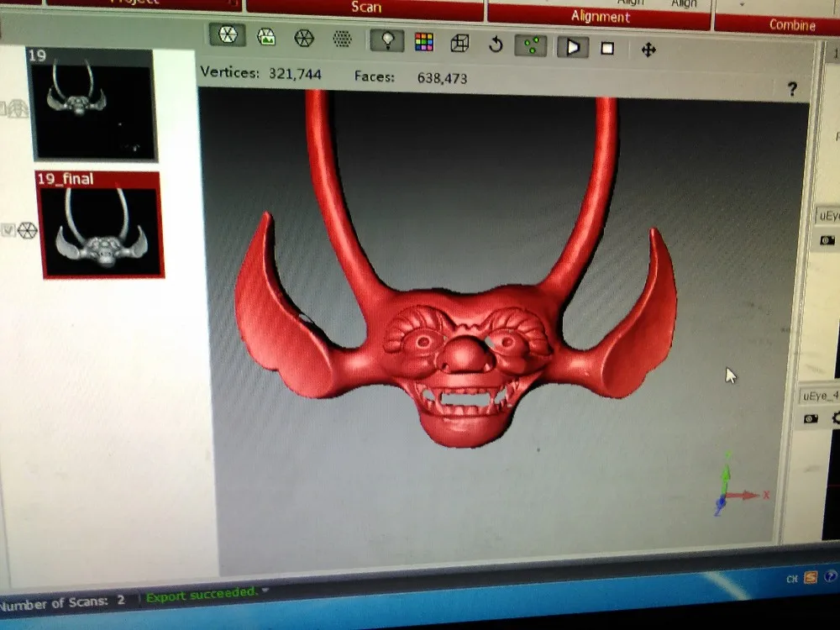The width and height of the screenshot is (840, 630).
Task: Switch to textured view mode icon
Action: click(266, 37)
